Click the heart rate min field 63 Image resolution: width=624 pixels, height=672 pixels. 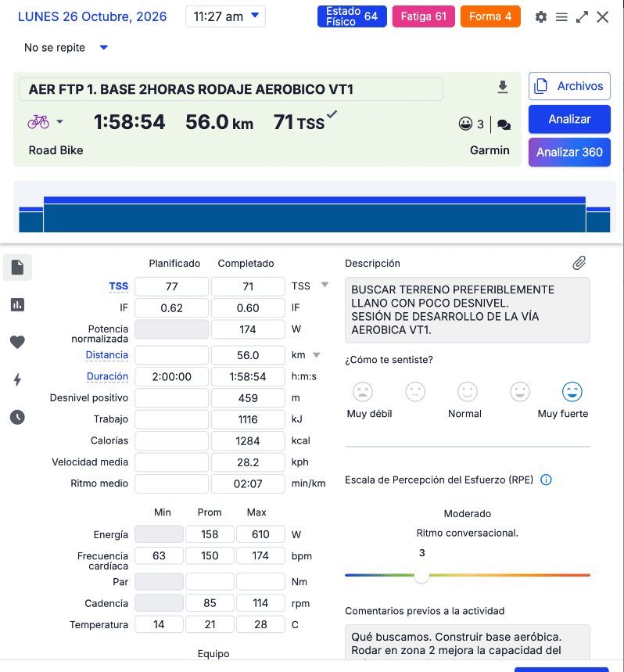click(159, 556)
